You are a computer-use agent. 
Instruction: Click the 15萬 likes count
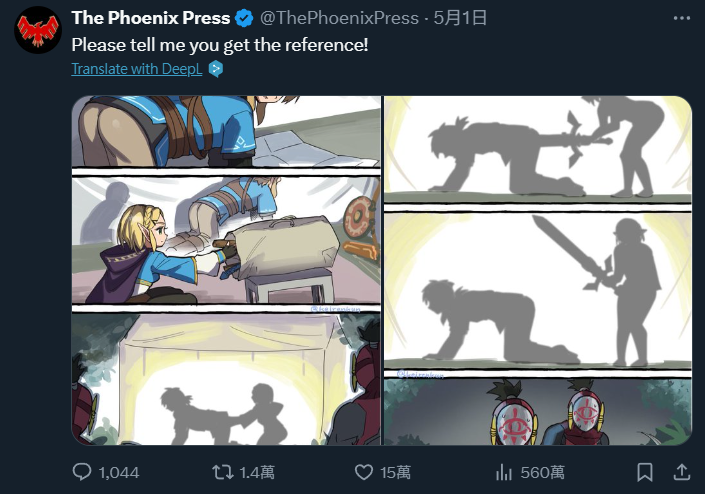(395, 472)
